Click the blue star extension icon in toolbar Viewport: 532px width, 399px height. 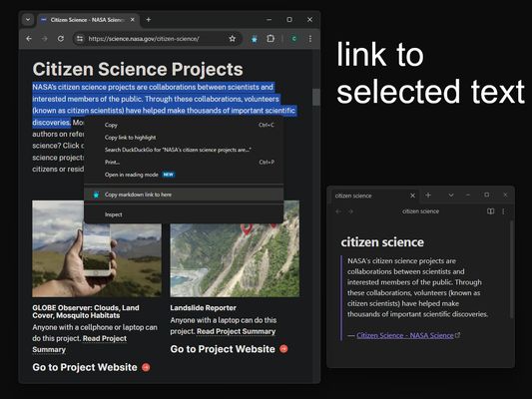tap(255, 39)
